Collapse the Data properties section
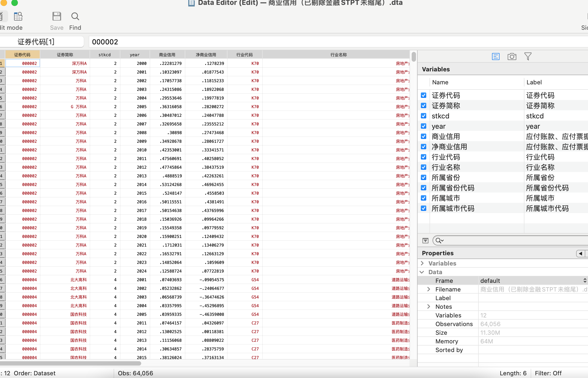Viewport: 588px width, 378px height. pos(422,272)
